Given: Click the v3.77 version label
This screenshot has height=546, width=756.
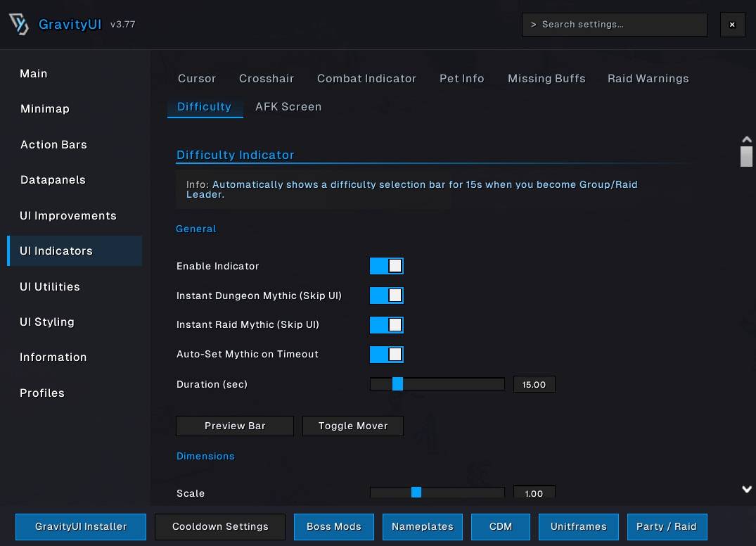Looking at the screenshot, I should (x=123, y=24).
